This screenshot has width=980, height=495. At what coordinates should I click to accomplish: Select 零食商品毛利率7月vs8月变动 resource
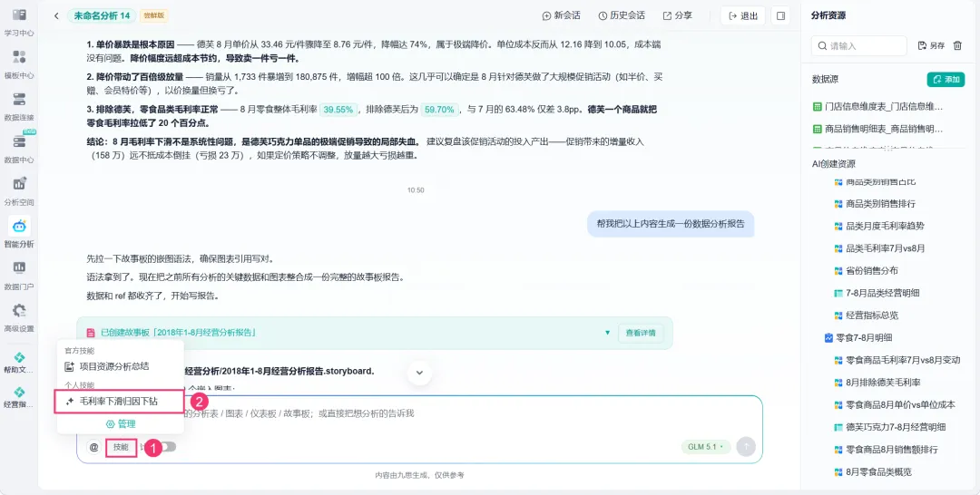tap(897, 360)
